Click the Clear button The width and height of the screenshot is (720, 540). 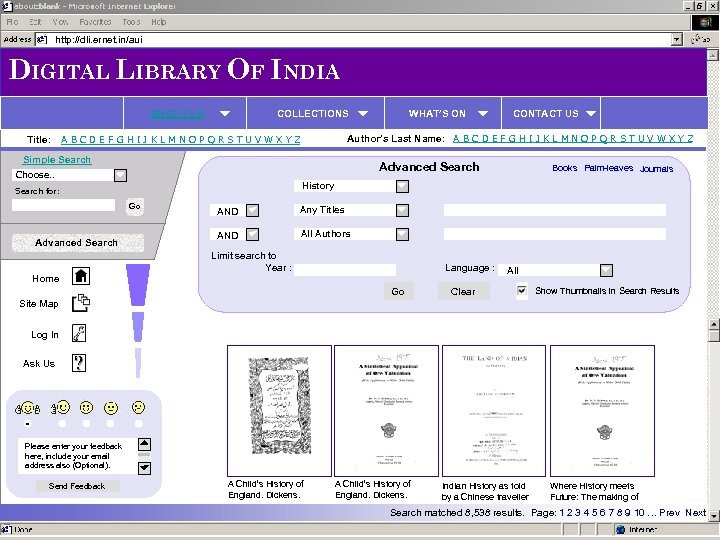(463, 291)
